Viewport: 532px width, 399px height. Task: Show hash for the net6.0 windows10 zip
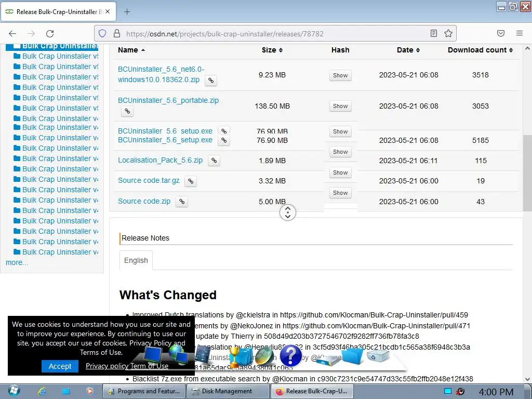click(x=340, y=75)
